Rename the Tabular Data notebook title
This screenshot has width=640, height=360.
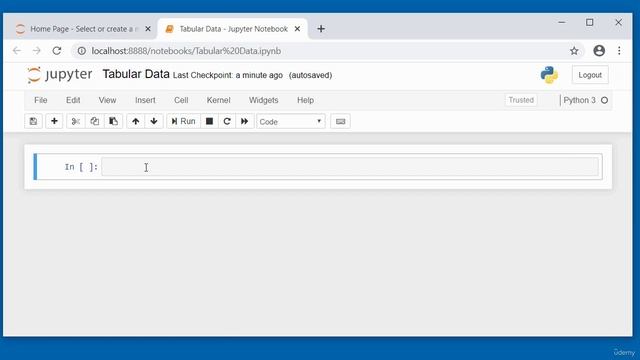point(136,74)
